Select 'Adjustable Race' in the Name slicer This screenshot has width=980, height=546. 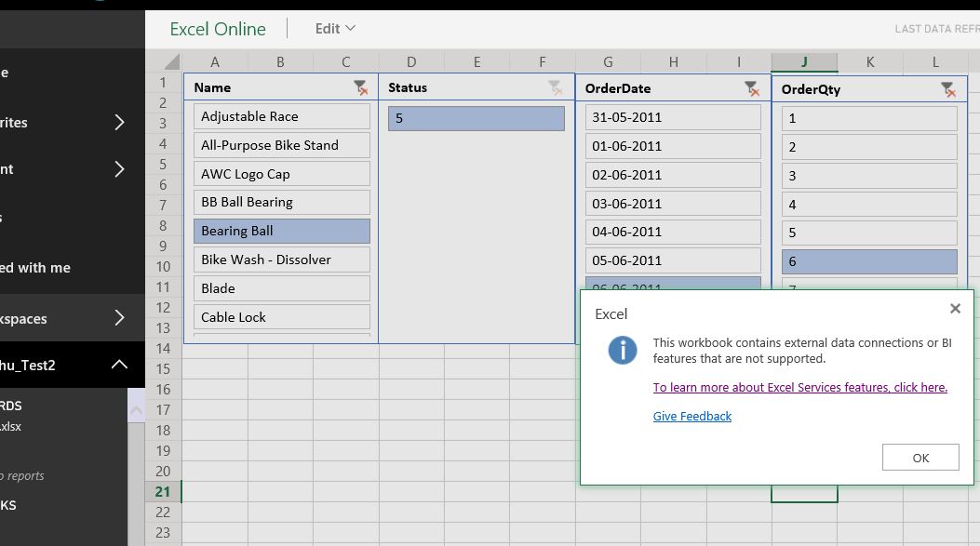coord(282,116)
